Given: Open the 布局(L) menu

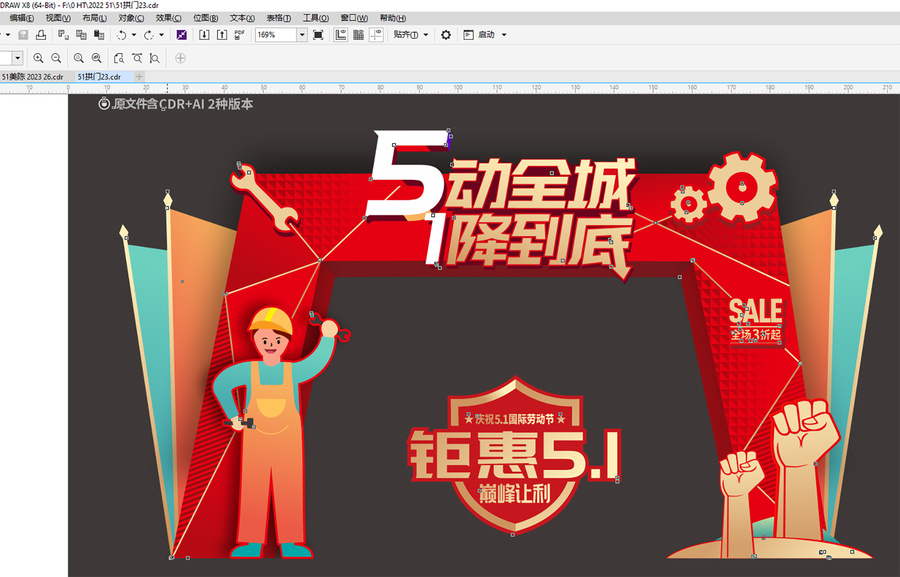Looking at the screenshot, I should coord(94,18).
